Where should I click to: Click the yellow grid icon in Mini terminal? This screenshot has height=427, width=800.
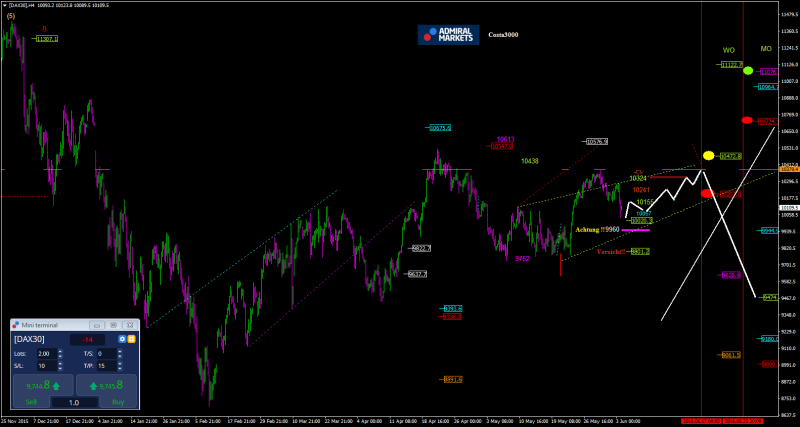coord(131,339)
